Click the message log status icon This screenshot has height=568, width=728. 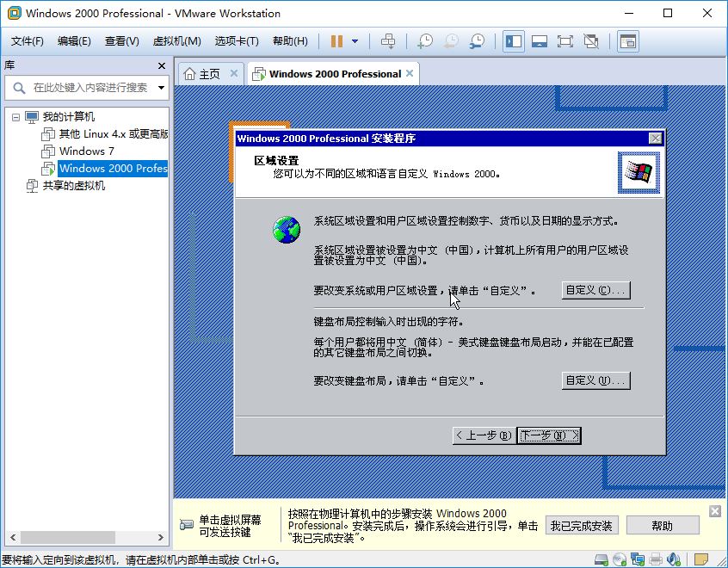701,559
